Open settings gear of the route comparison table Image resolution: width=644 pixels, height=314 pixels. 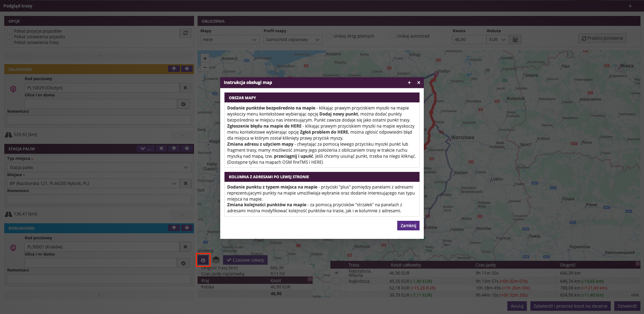[638, 264]
